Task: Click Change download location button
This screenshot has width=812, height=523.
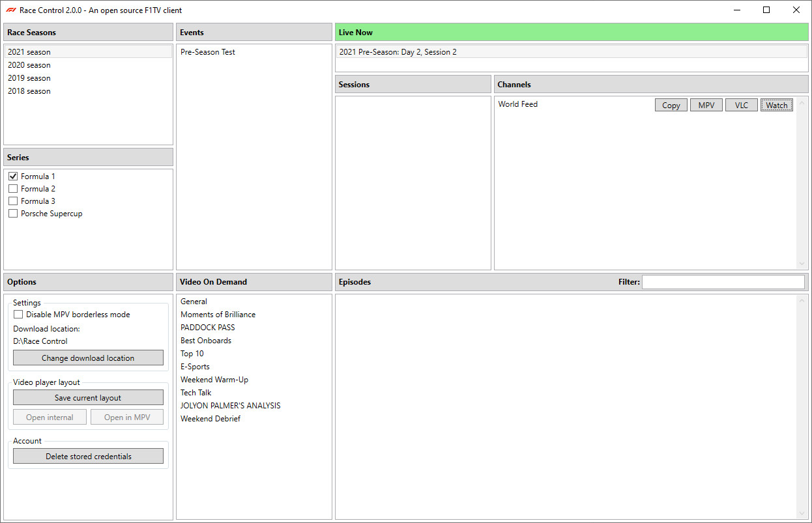Action: point(88,358)
